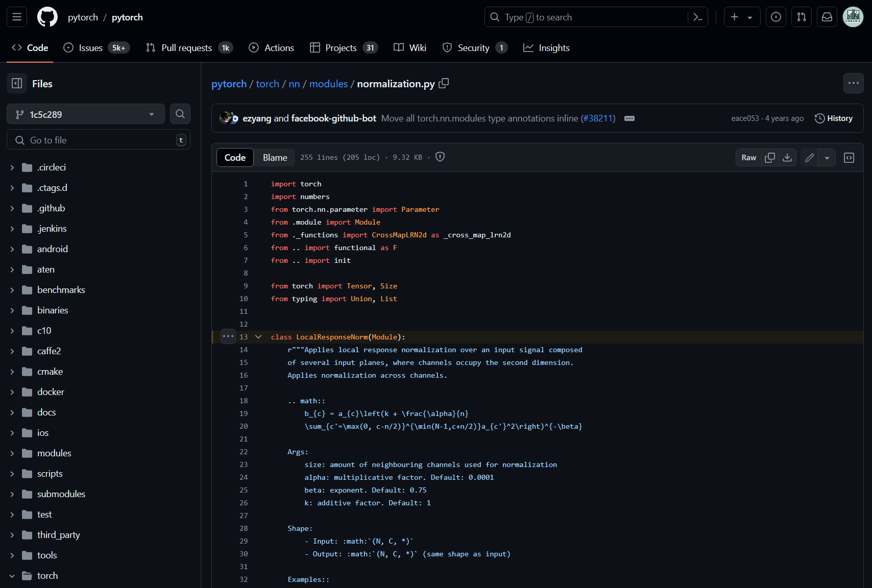Edit this file with the pencil icon
Viewport: 872px width, 588px height.
[x=810, y=158]
